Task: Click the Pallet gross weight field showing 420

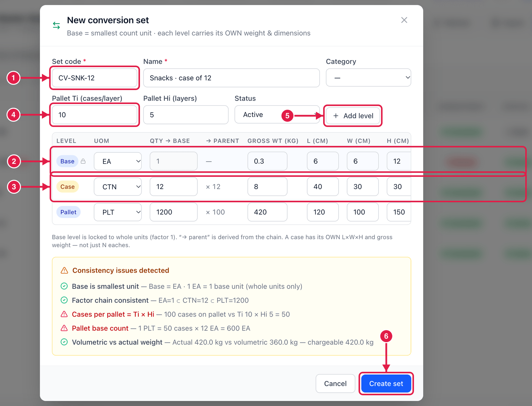Action: click(267, 212)
